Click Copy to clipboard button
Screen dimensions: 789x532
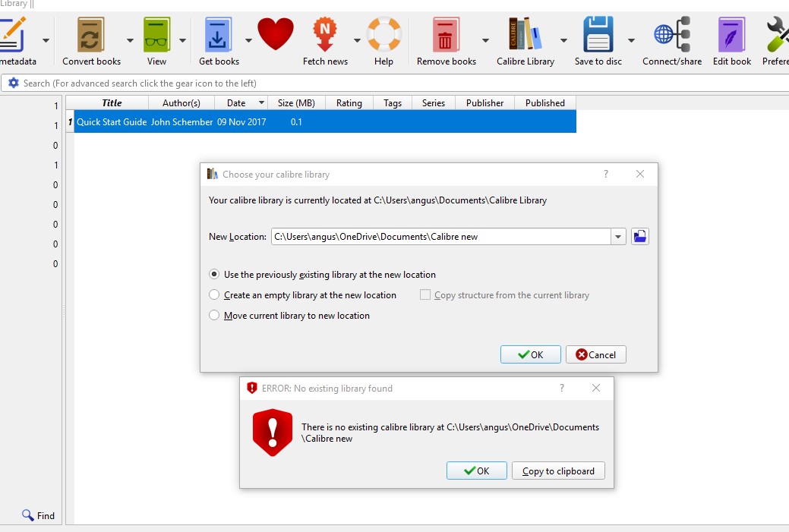(x=558, y=471)
